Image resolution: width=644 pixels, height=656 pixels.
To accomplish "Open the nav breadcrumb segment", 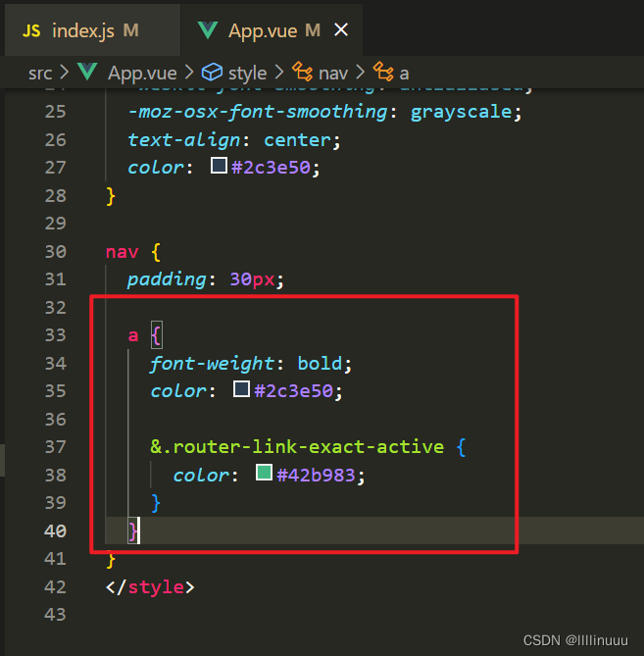I will tap(333, 75).
